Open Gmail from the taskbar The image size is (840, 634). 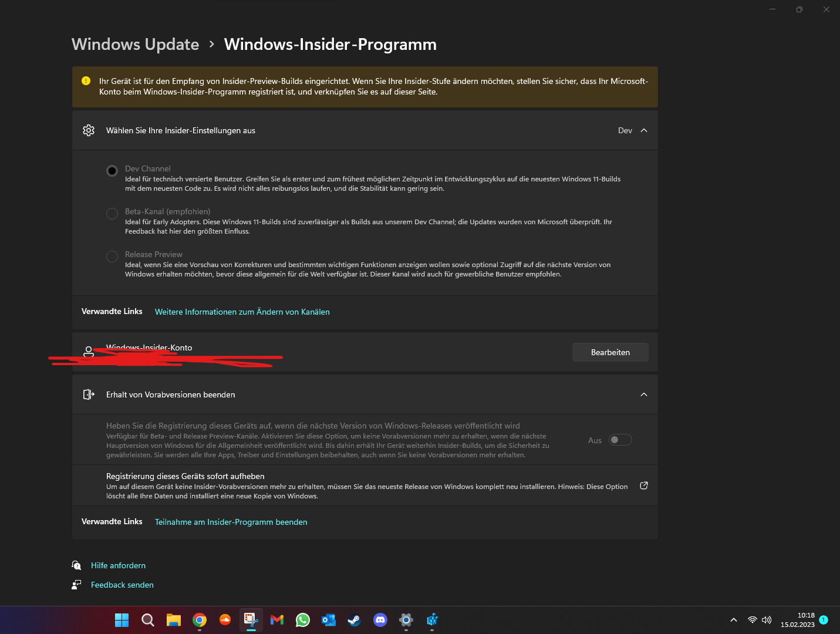[277, 620]
